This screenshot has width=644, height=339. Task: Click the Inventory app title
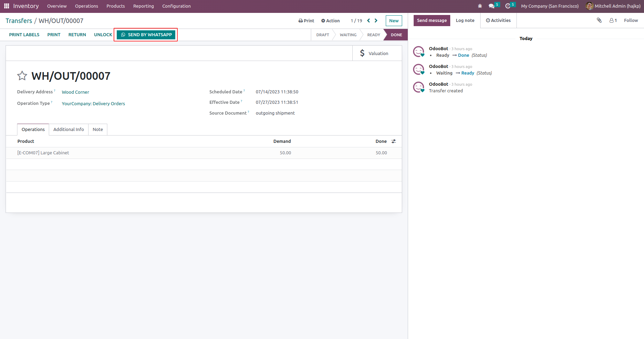[26, 6]
